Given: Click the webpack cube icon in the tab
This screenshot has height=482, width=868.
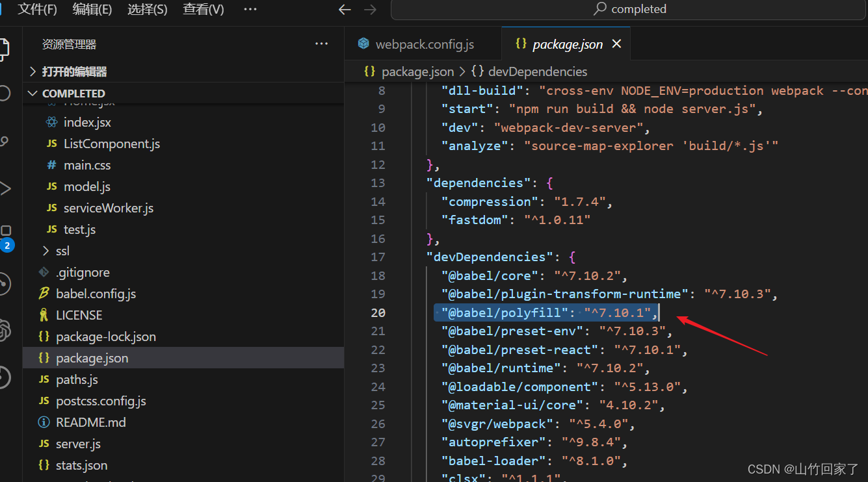Looking at the screenshot, I should pyautogui.click(x=363, y=44).
